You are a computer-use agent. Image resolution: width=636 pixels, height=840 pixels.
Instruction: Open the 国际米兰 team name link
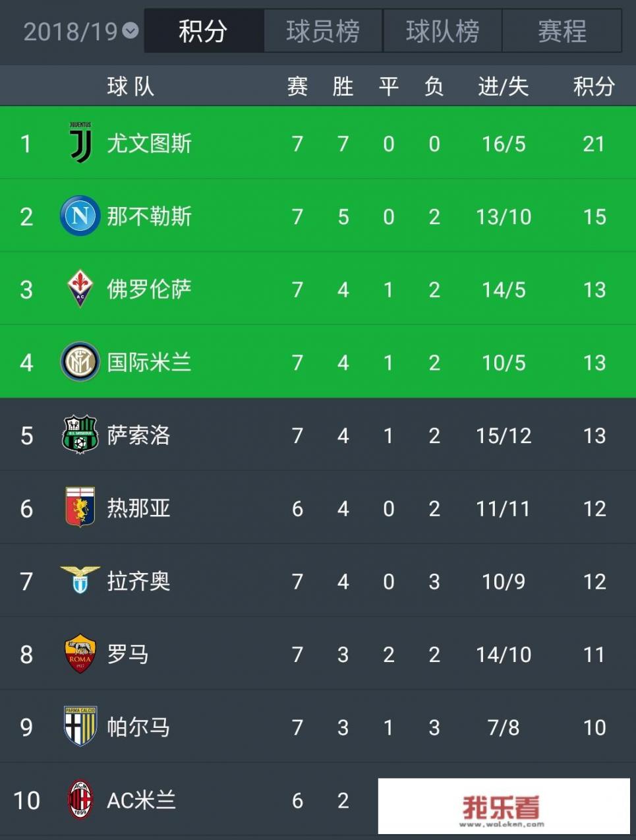tap(150, 362)
